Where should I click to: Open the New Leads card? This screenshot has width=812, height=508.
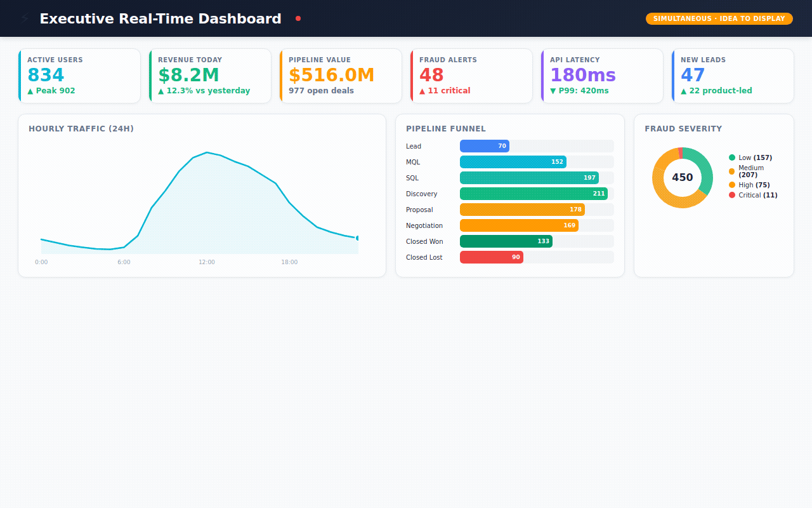733,76
